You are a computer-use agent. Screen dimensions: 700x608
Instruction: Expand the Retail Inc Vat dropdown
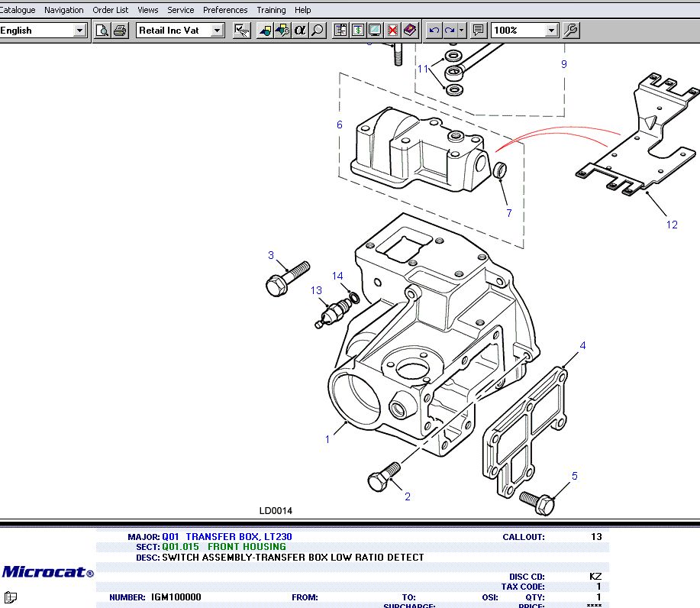click(217, 31)
